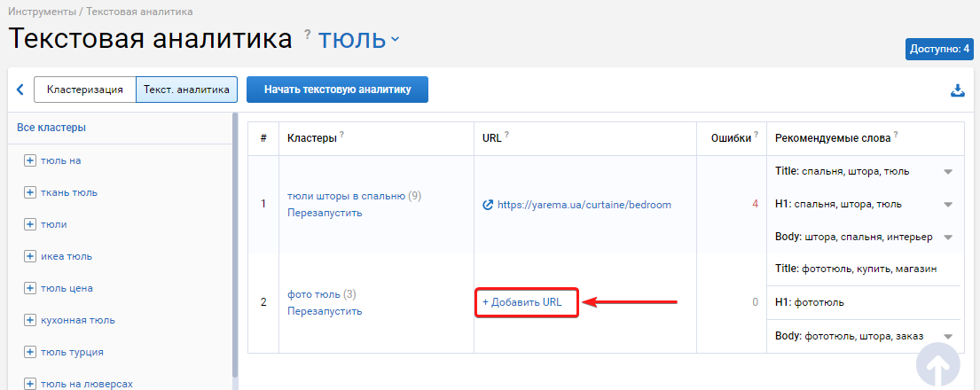Expand the 'тюль цена' cluster plus icon
The height and width of the screenshot is (390, 980).
pyautogui.click(x=29, y=288)
